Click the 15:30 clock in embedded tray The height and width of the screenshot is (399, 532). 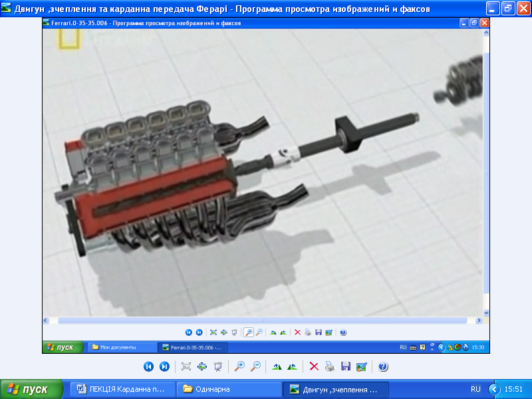[478, 347]
